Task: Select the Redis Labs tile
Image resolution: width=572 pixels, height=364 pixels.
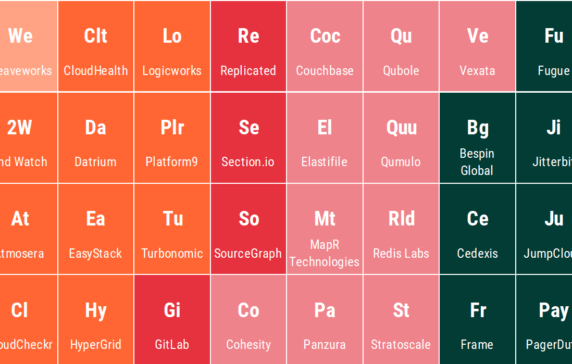Action: coord(401,229)
